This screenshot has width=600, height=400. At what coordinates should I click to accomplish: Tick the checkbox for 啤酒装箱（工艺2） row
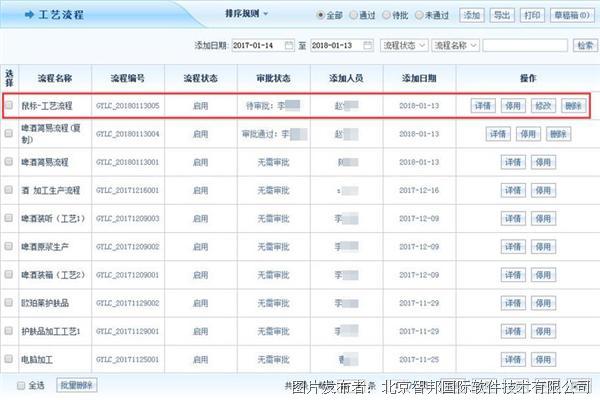[x=9, y=274]
